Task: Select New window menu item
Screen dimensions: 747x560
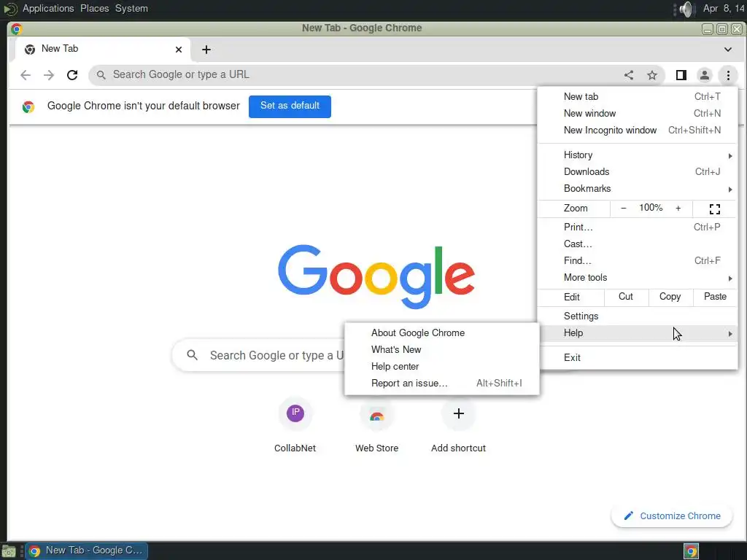Action: pos(638,113)
